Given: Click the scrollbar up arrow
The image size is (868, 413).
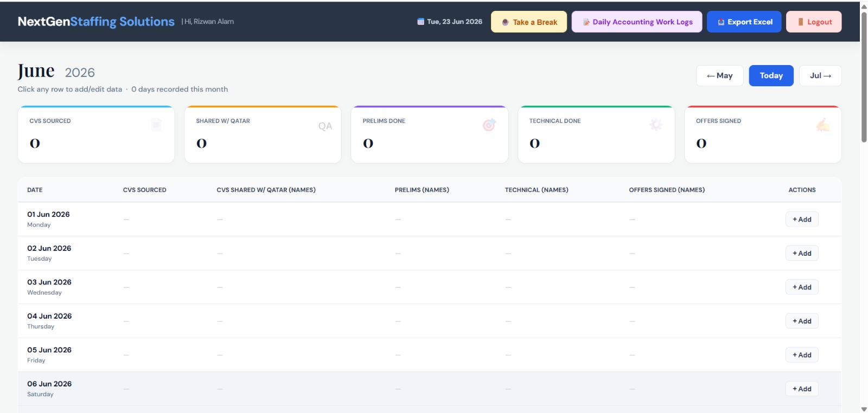Looking at the screenshot, I should 864,6.
